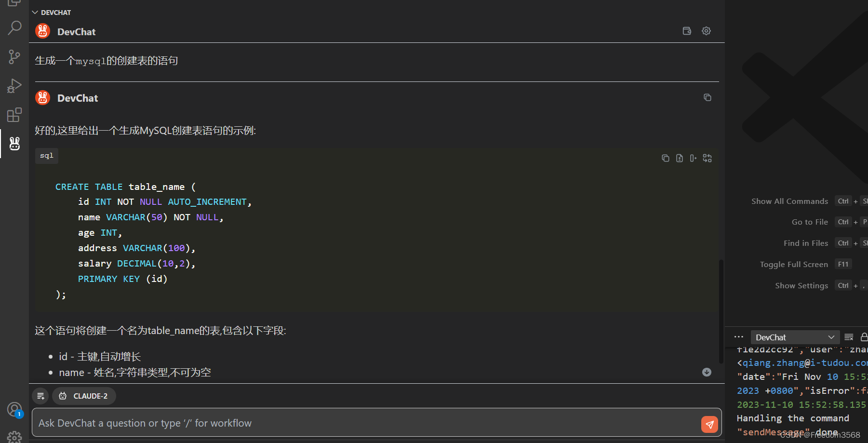868x443 pixels.
Task: Open the DevChat output channel dropdown
Action: point(795,337)
